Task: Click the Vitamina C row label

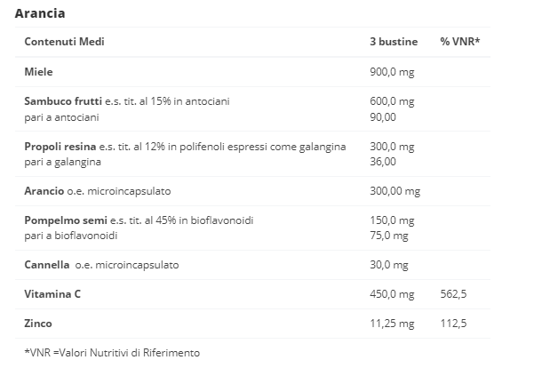Action: (52, 294)
